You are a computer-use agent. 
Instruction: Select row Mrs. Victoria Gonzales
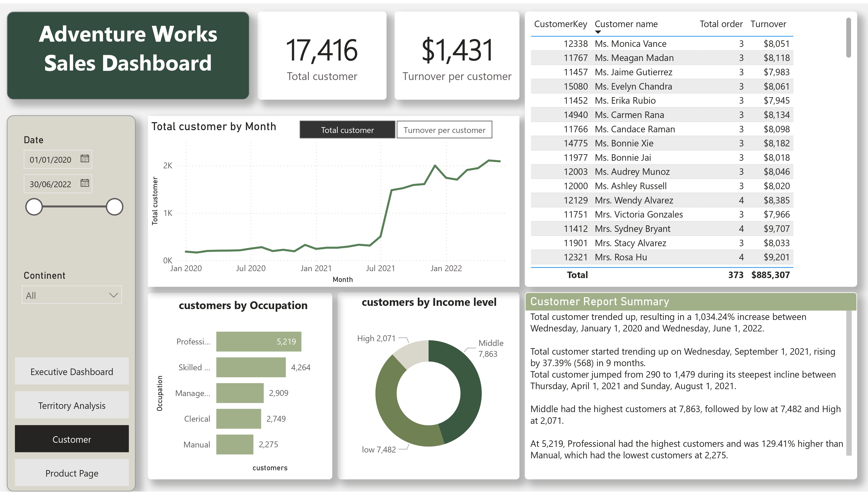point(662,215)
